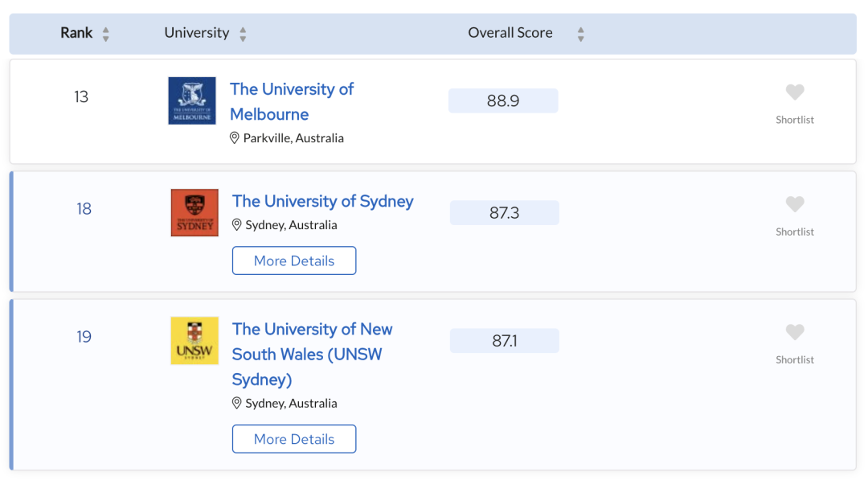Open The University of New South Wales link
The image size is (868, 480).
pos(312,355)
